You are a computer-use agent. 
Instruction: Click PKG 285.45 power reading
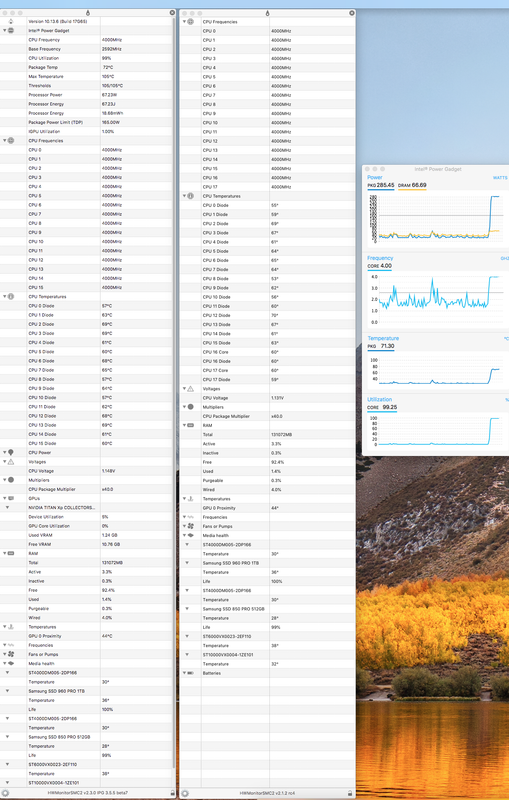381,185
